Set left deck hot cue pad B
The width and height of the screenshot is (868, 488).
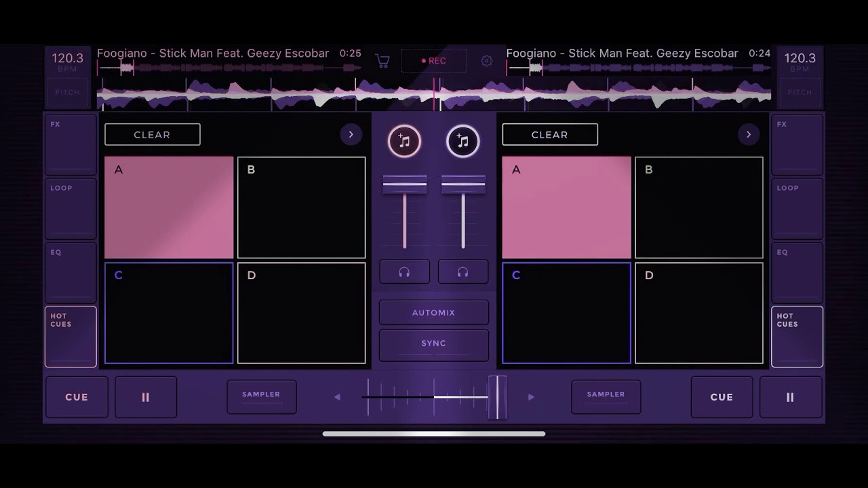tap(302, 207)
